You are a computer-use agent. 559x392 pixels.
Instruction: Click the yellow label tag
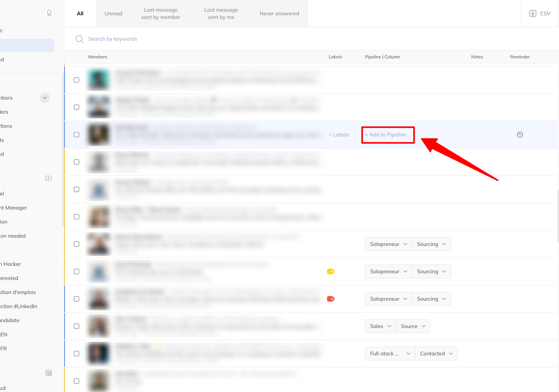click(331, 271)
